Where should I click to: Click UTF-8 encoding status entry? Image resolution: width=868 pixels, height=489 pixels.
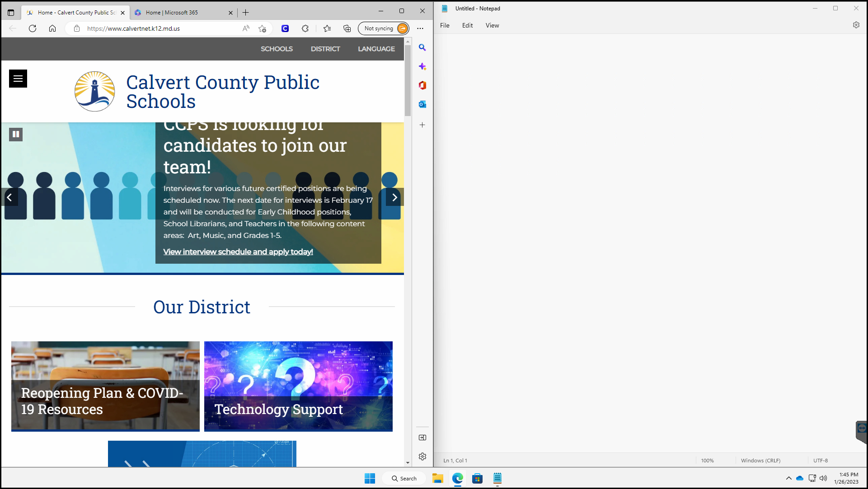(820, 461)
